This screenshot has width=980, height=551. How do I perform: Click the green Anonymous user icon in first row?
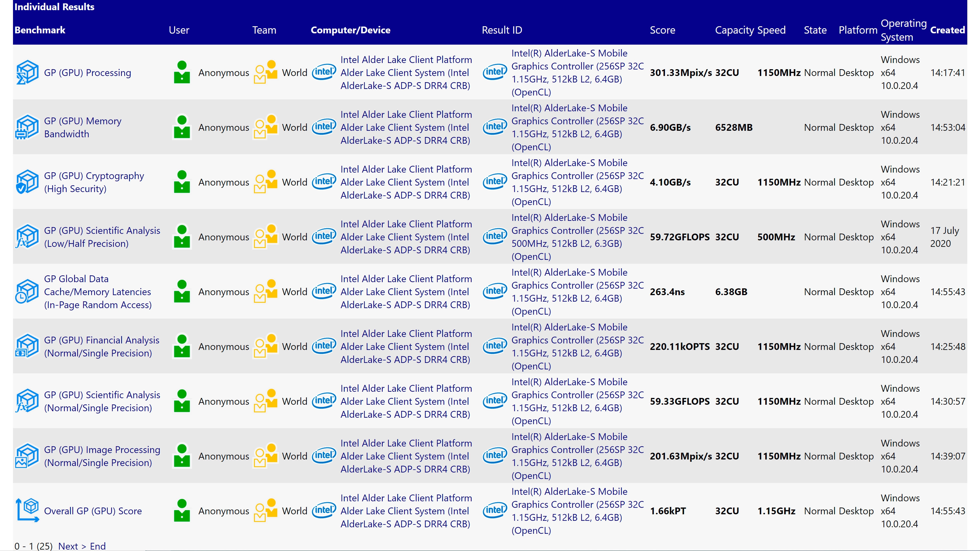pos(182,72)
